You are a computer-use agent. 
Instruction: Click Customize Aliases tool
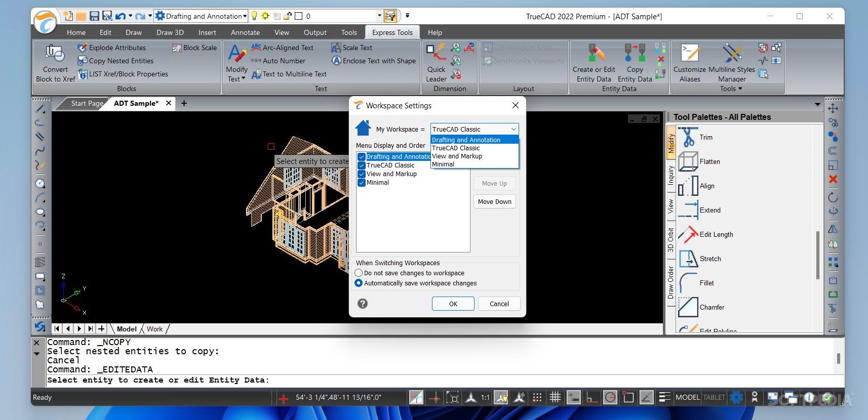(690, 63)
